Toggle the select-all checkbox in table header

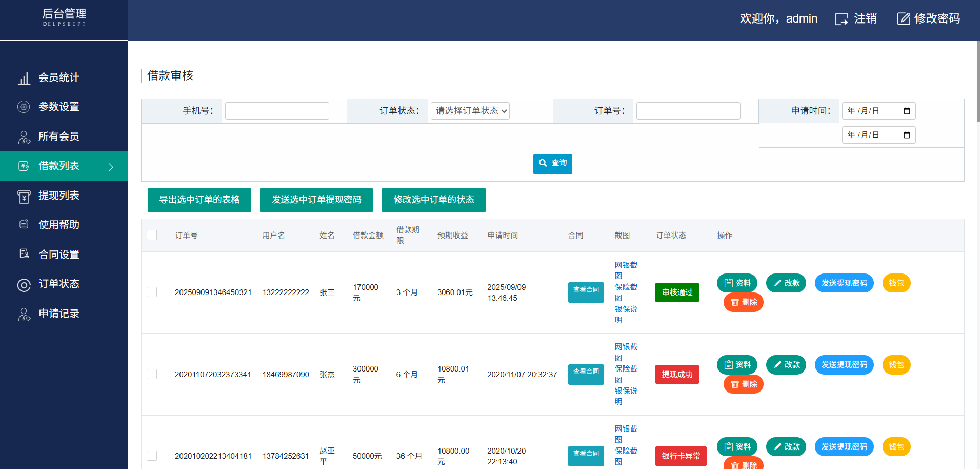(x=152, y=235)
